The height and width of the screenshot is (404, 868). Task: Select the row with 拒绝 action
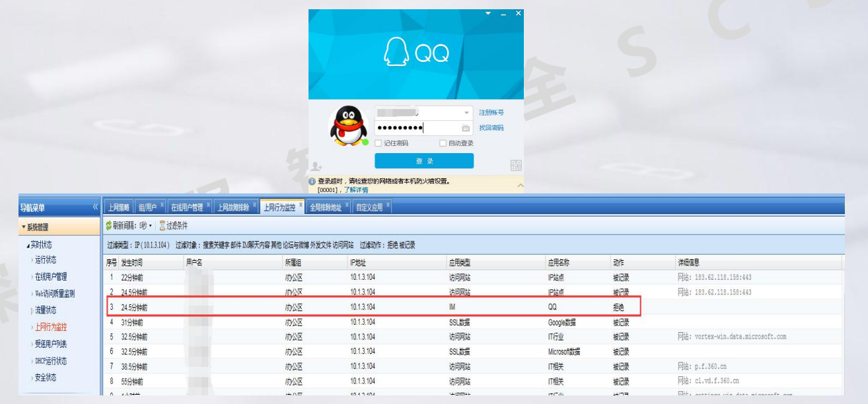374,307
